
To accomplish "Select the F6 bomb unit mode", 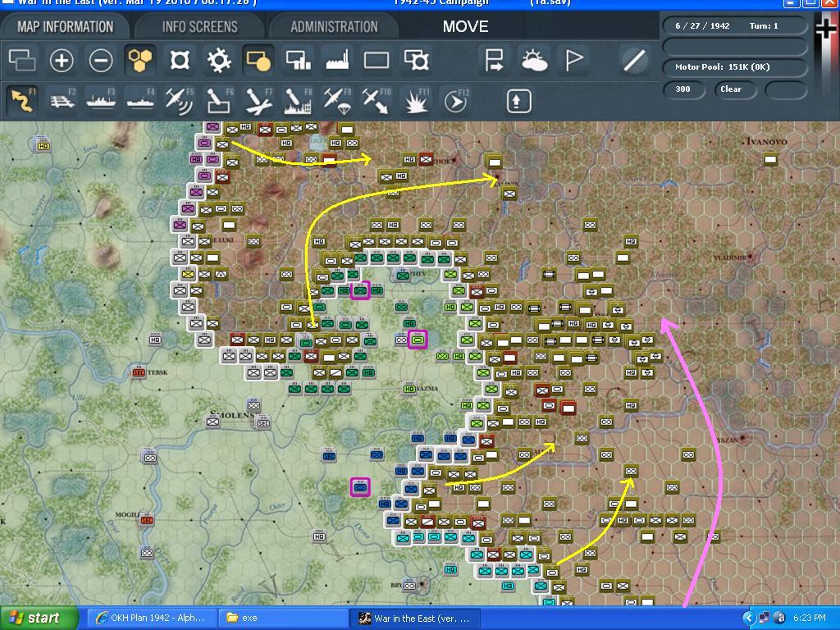I will pyautogui.click(x=220, y=101).
